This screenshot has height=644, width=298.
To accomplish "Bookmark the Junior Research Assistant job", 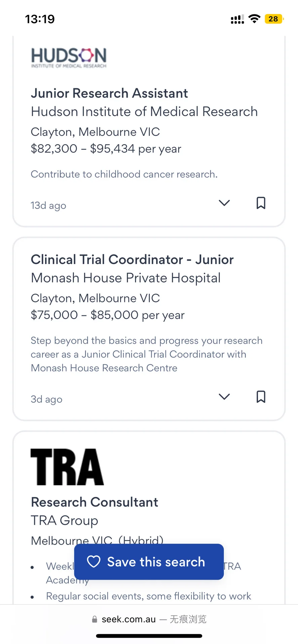I will click(261, 203).
